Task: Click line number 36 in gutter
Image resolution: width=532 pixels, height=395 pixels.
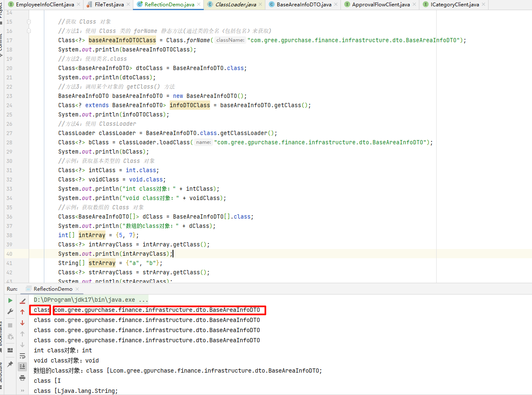Action: 9,216
